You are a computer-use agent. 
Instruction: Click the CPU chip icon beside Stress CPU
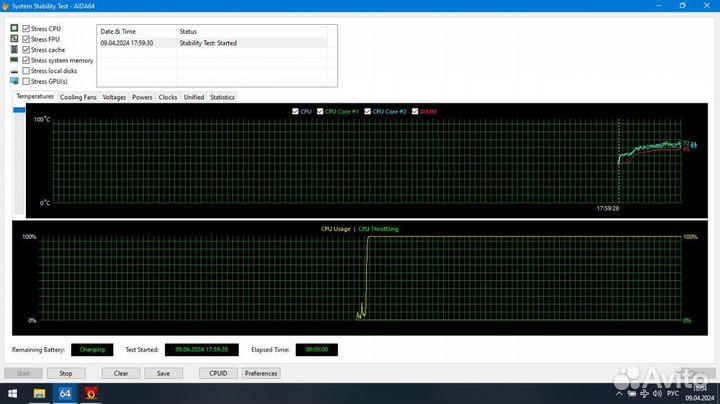click(14, 28)
